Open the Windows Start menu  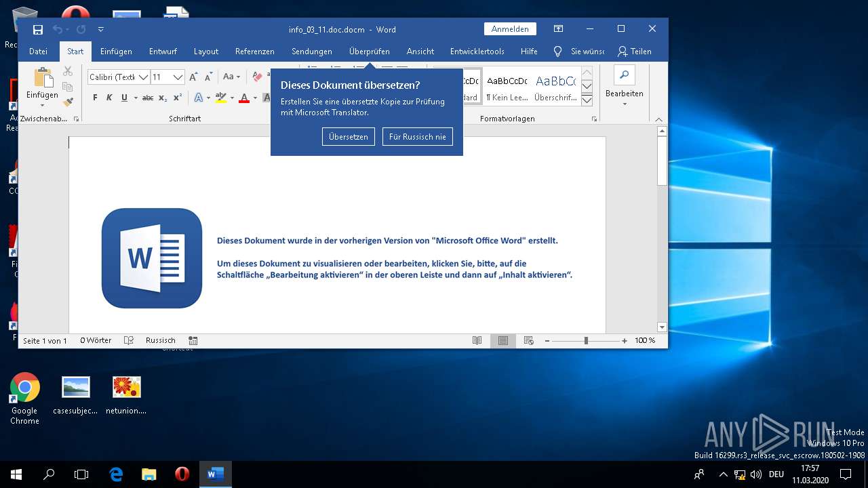pos(16,474)
